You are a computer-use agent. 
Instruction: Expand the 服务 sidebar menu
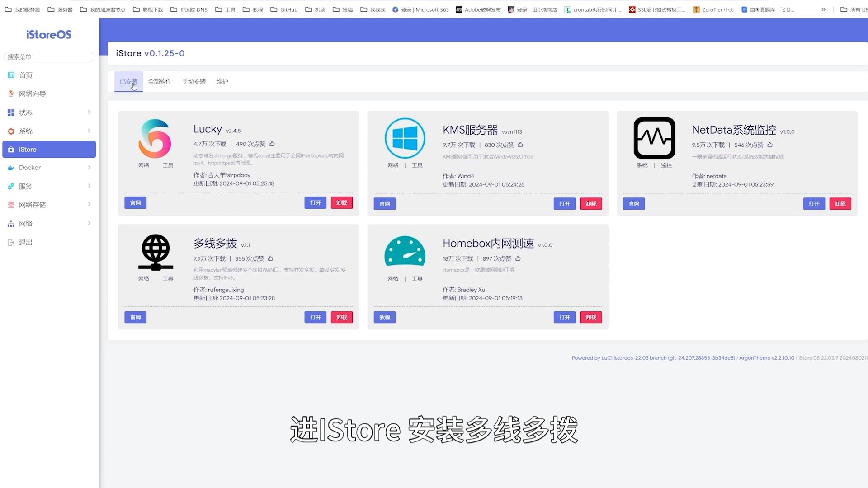click(x=89, y=186)
